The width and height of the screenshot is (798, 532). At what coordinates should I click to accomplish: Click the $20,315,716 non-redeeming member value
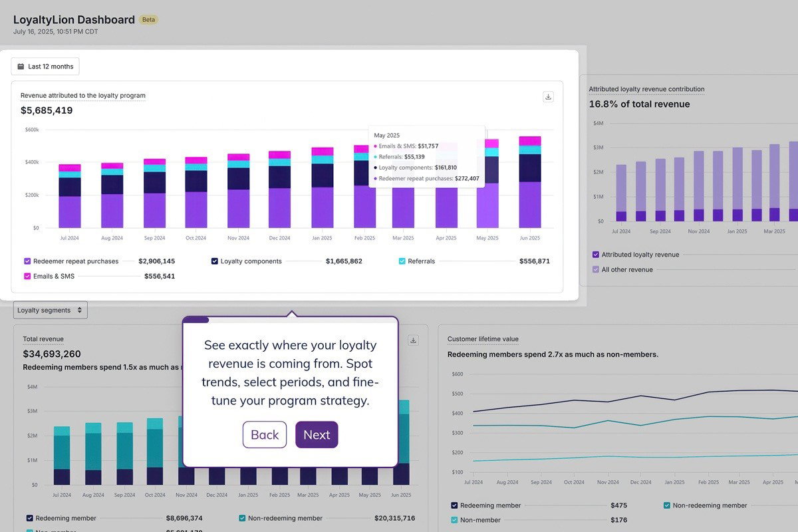pos(394,518)
